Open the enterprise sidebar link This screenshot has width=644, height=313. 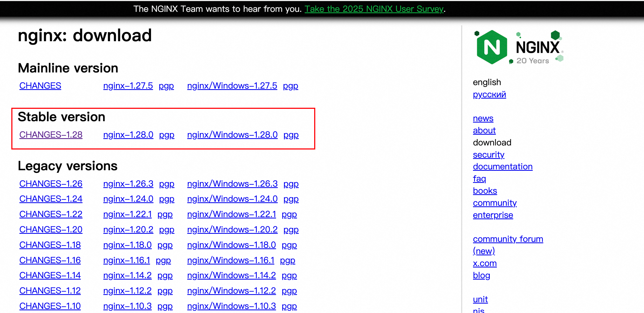[493, 215]
